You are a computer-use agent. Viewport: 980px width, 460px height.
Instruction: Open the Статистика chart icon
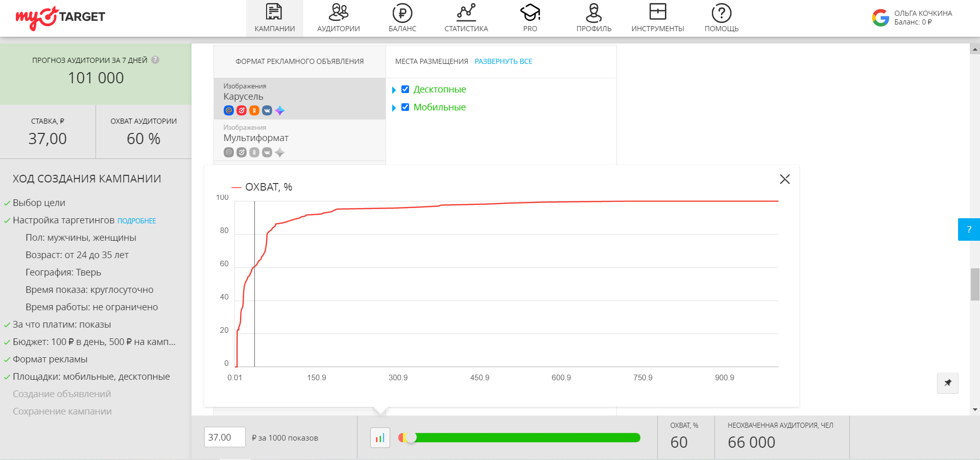pos(466,12)
